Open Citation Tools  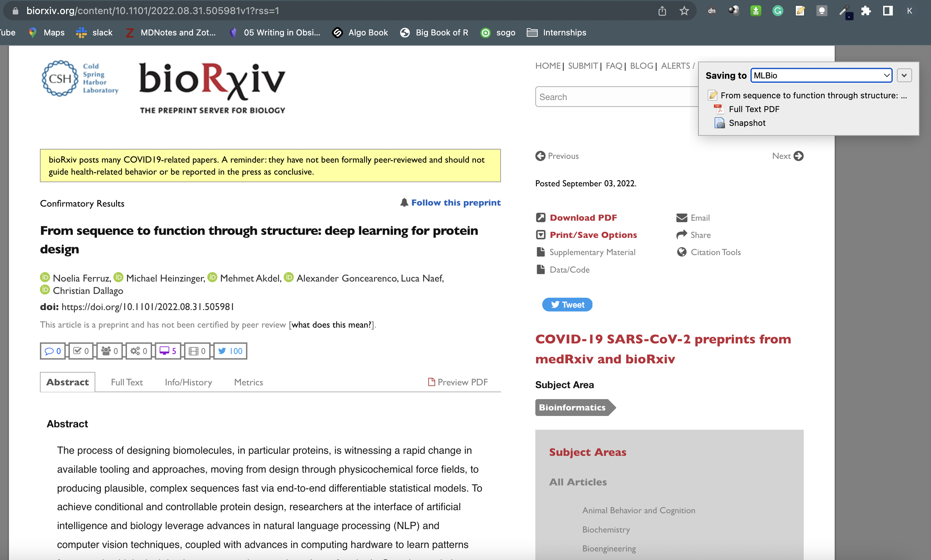pos(708,252)
